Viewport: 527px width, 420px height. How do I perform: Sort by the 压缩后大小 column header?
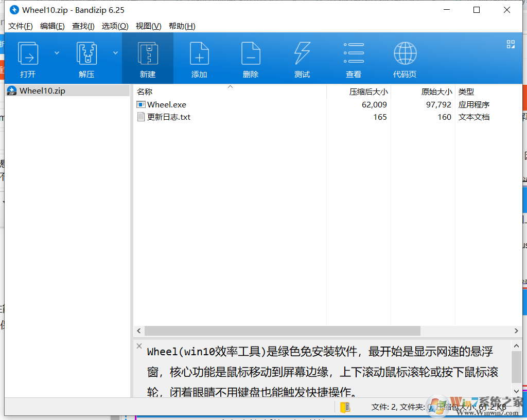click(359, 92)
